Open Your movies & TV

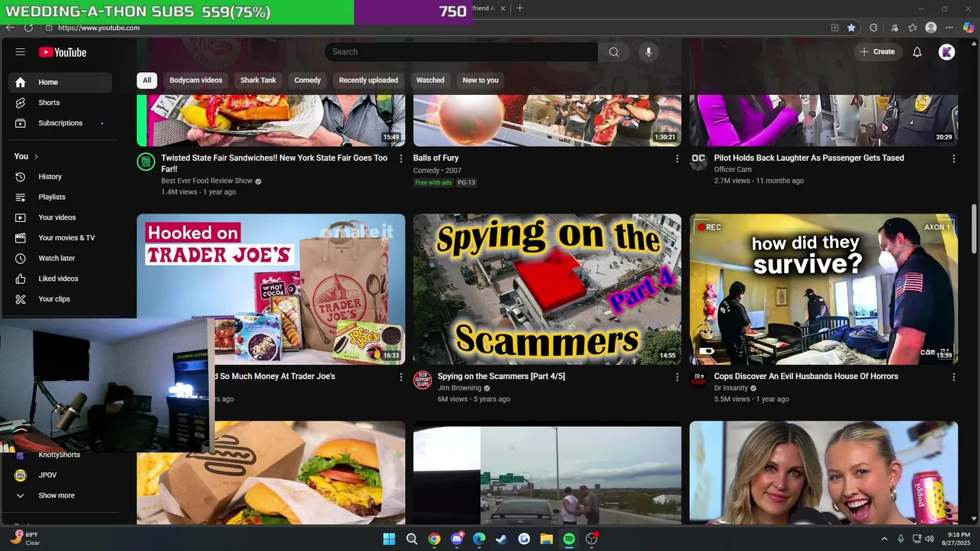click(60, 238)
